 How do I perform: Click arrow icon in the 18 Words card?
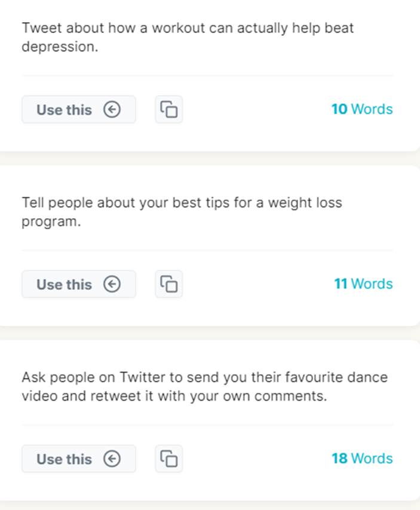[x=112, y=459]
